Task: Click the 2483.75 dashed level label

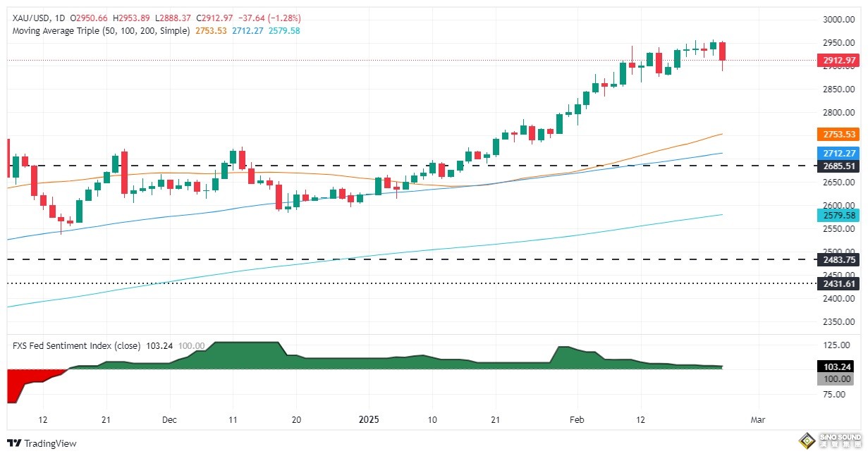Action: pos(838,259)
